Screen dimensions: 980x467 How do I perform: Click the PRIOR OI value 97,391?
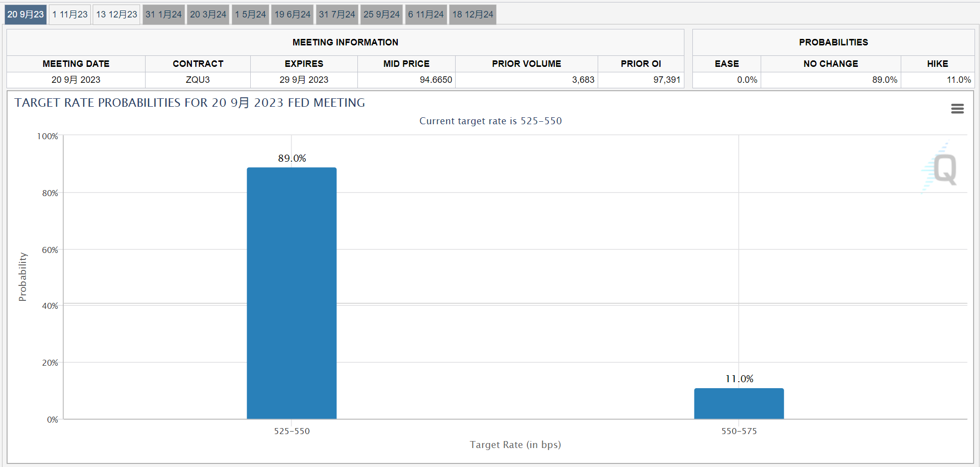click(x=666, y=80)
